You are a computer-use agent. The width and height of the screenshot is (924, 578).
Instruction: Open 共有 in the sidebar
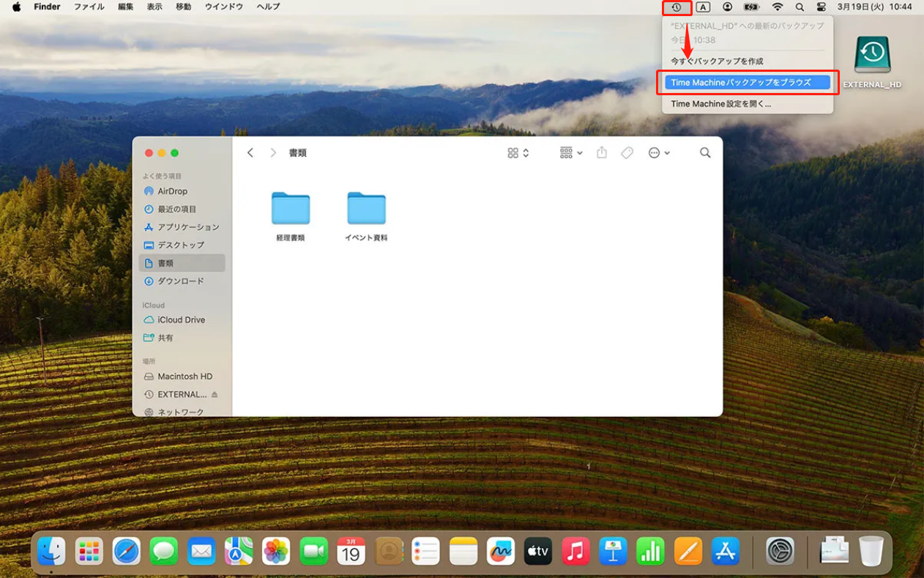pos(182,338)
